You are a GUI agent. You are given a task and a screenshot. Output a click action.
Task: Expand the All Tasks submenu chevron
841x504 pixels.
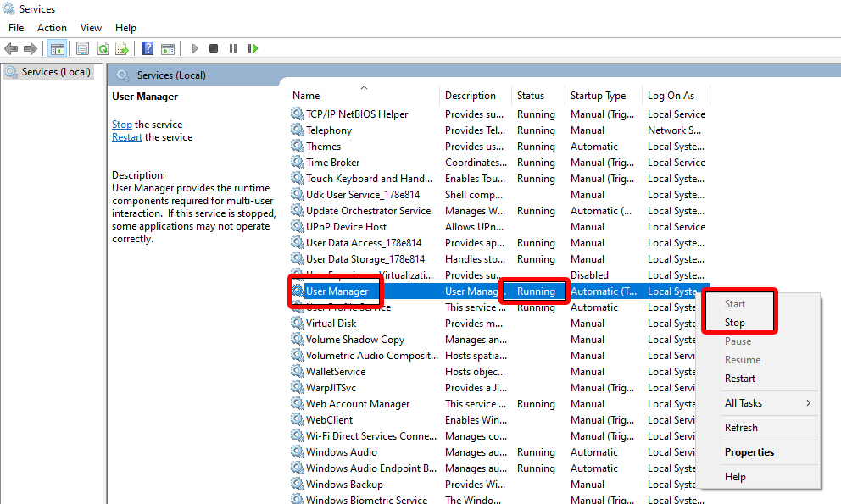[x=807, y=403]
